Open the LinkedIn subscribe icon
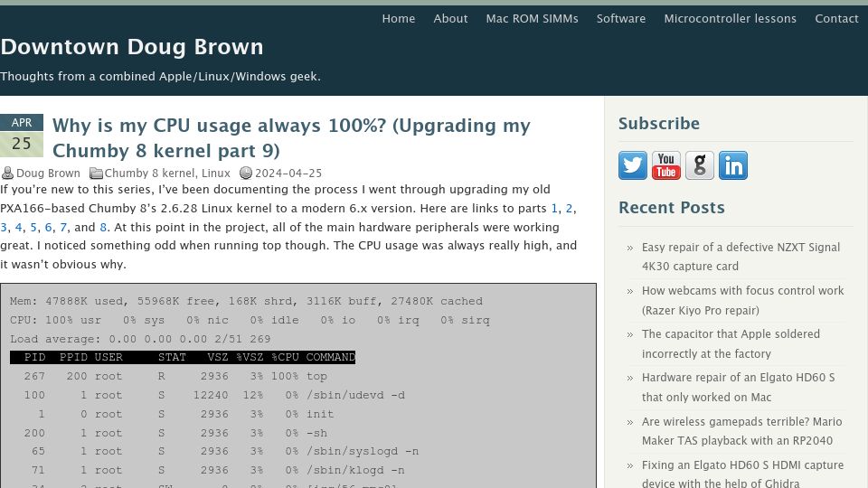Viewport: 868px width, 488px height. 733,165
